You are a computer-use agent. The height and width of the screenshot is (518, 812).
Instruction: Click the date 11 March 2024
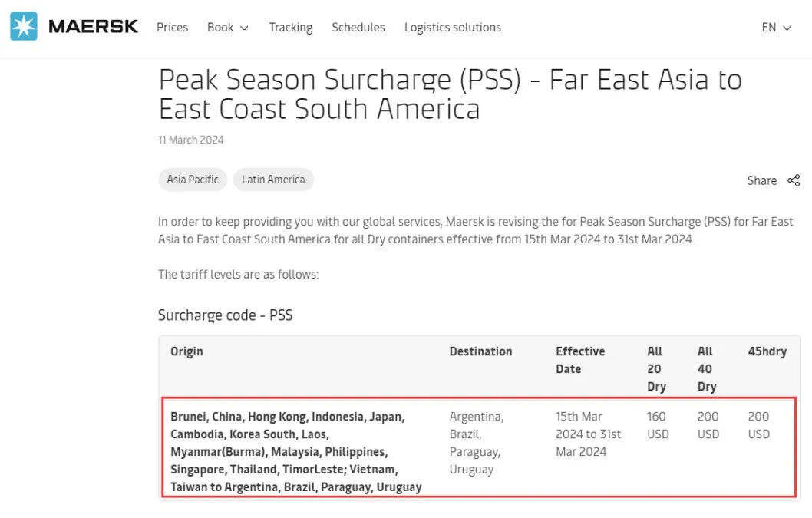190,140
